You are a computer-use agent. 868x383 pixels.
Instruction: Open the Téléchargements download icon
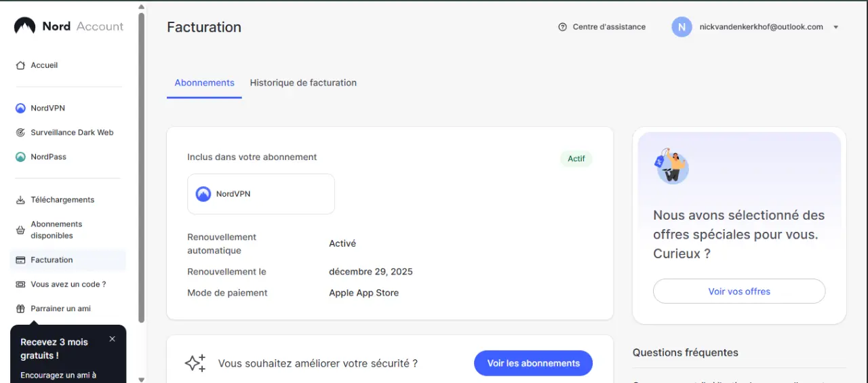(20, 200)
